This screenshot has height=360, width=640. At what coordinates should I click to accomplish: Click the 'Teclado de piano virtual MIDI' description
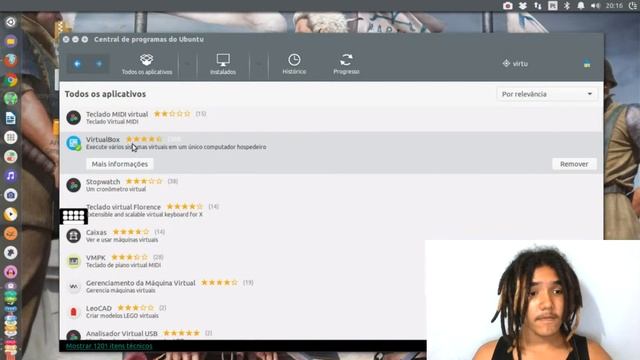tap(123, 265)
